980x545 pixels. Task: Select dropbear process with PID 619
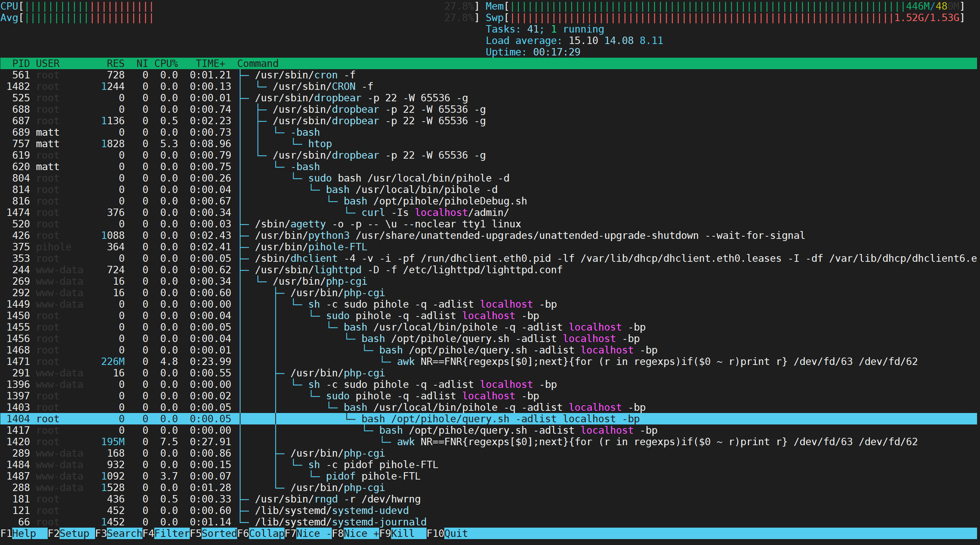488,155
